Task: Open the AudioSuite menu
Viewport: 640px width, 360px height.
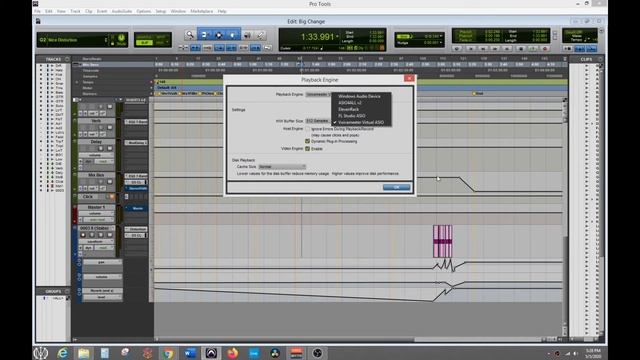Action: (x=122, y=11)
